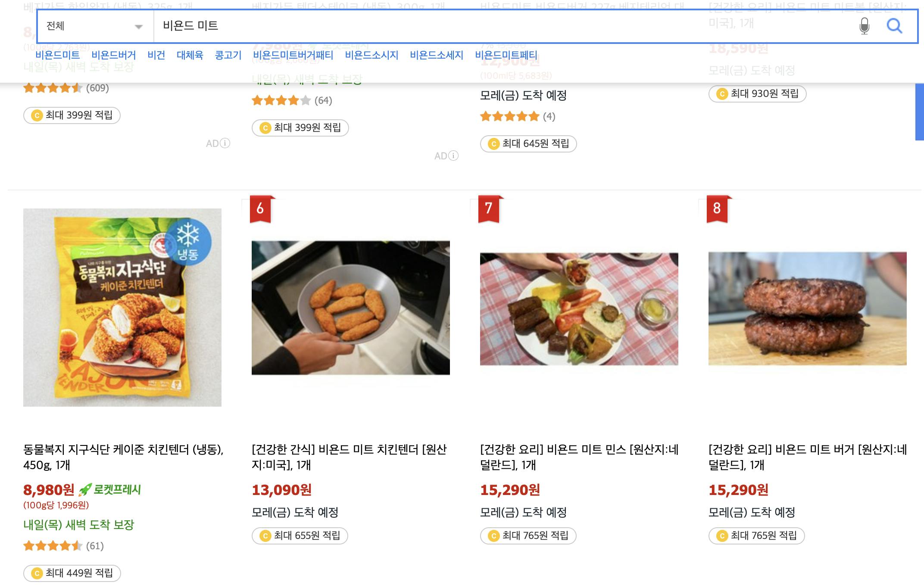Click the rank 8 red ribbon badge
This screenshot has height=585, width=924.
717,209
